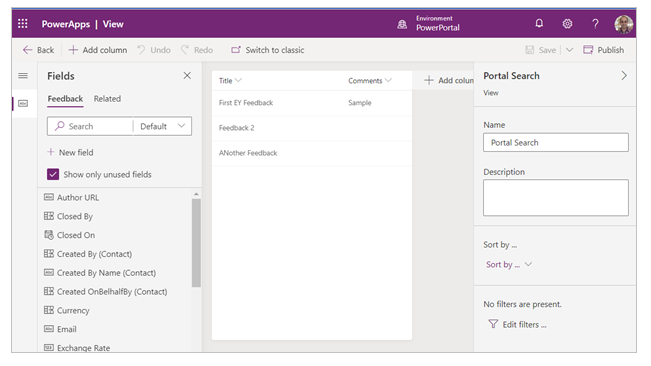Click the Description text box
651x366 pixels.
556,198
